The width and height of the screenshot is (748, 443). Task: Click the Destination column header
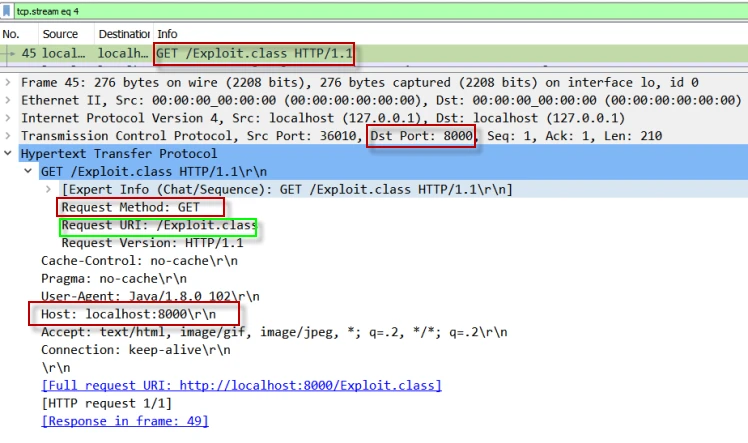124,34
